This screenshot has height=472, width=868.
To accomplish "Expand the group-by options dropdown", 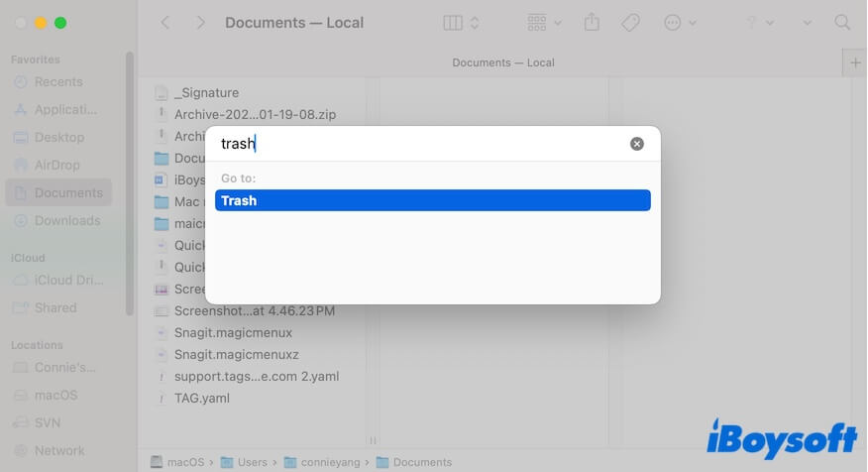I will [544, 22].
